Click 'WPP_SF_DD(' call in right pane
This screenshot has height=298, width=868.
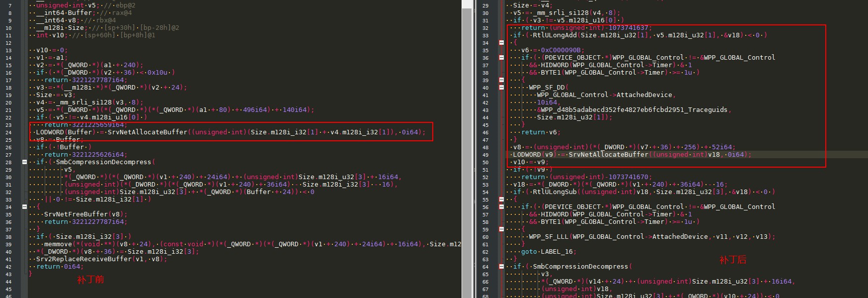[x=549, y=87]
